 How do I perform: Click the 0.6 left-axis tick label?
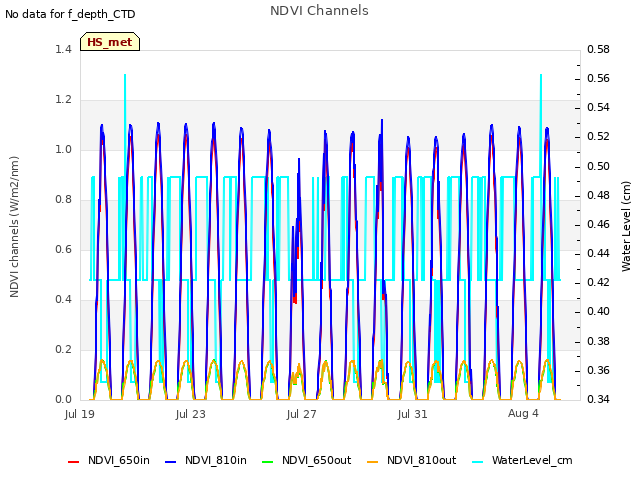click(63, 249)
